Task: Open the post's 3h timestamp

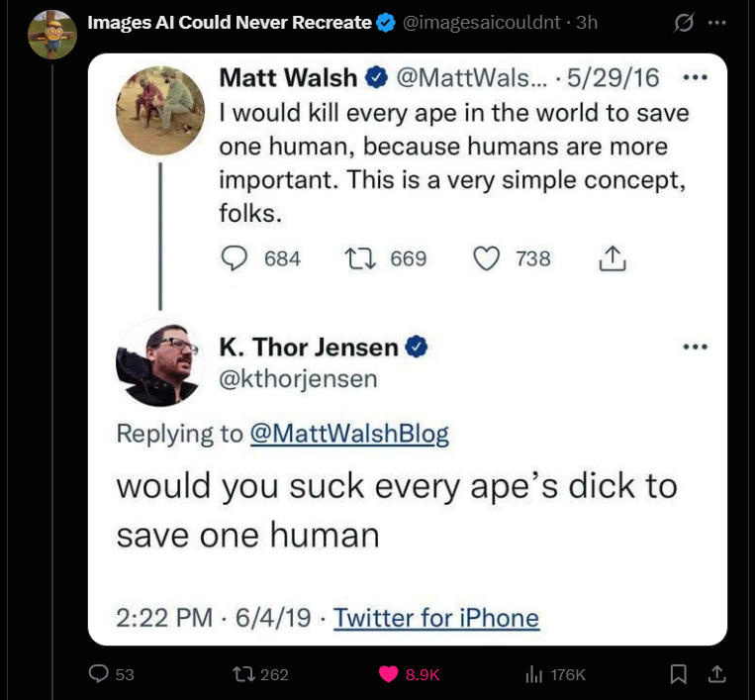Action: click(586, 23)
